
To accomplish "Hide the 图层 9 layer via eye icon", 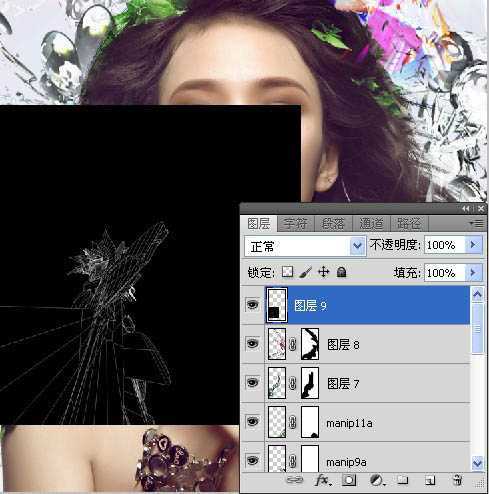I will pyautogui.click(x=252, y=304).
